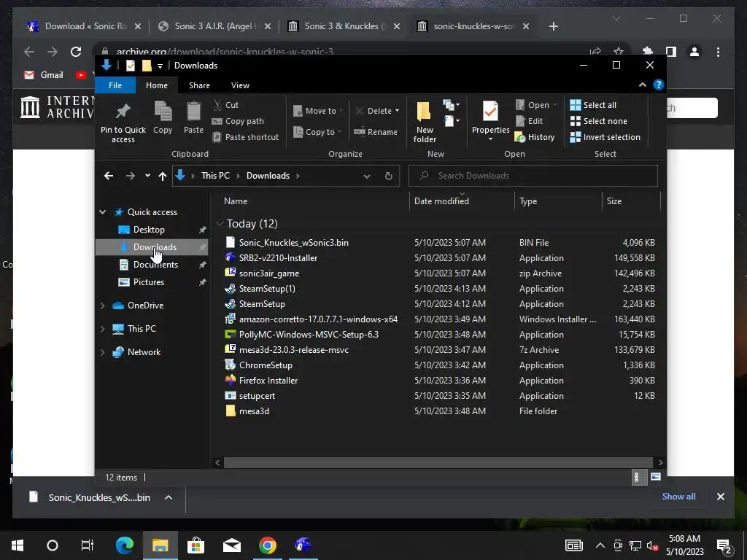Bookmark this page with the star icon

[619, 52]
